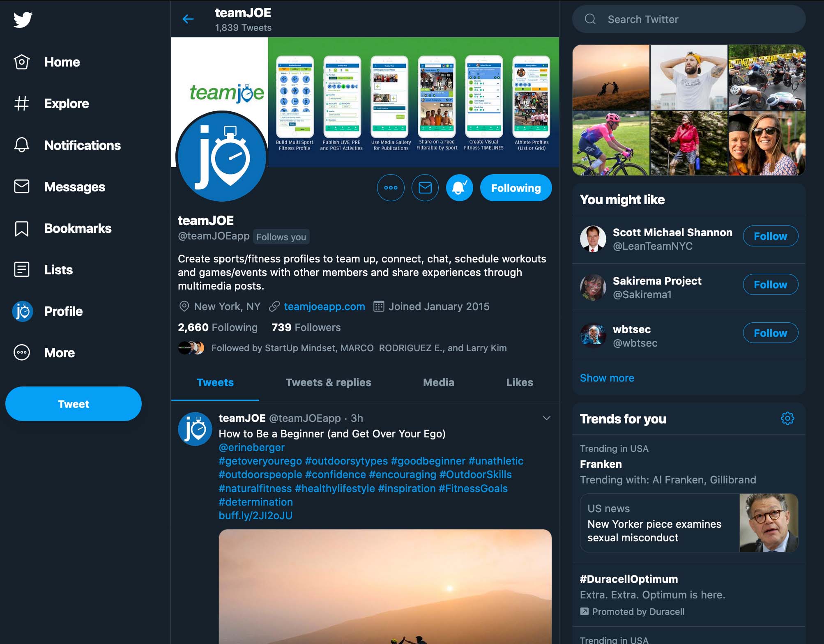Expand tweet options chevron
This screenshot has height=644, width=824.
[546, 418]
